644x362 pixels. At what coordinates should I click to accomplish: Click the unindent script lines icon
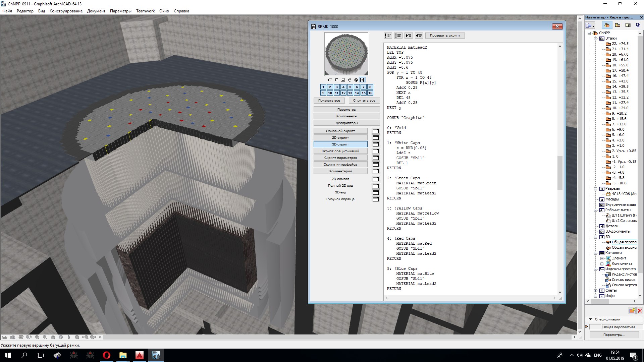pyautogui.click(x=419, y=36)
